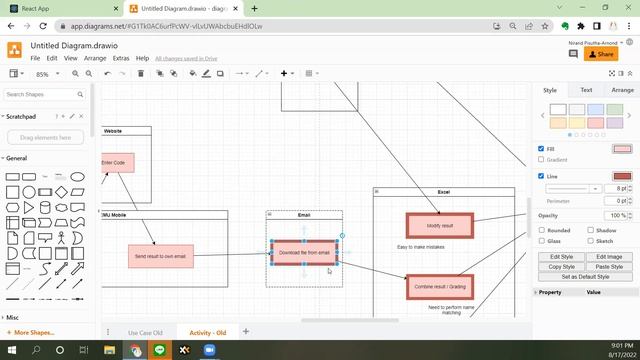640x360 pixels.
Task: Open the view panels dropdown
Action: [16, 73]
